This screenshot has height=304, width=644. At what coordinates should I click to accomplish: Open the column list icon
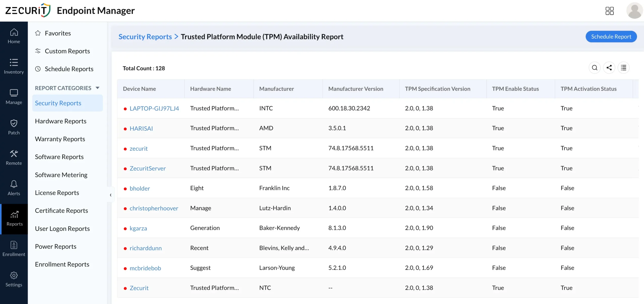coord(624,68)
